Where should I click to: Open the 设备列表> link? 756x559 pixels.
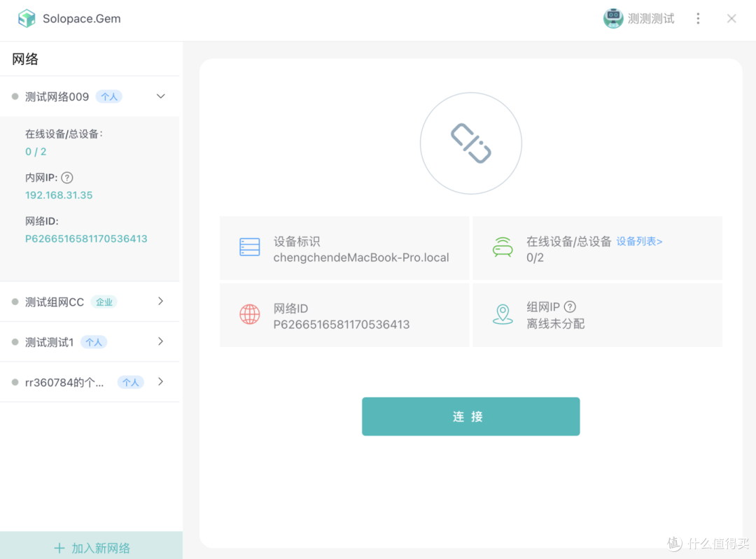pos(639,241)
